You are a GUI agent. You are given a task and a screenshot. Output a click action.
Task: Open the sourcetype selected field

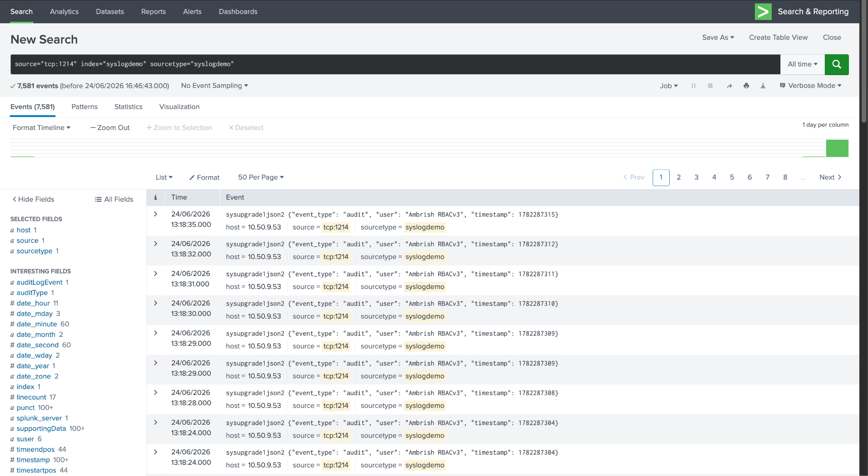click(x=34, y=251)
